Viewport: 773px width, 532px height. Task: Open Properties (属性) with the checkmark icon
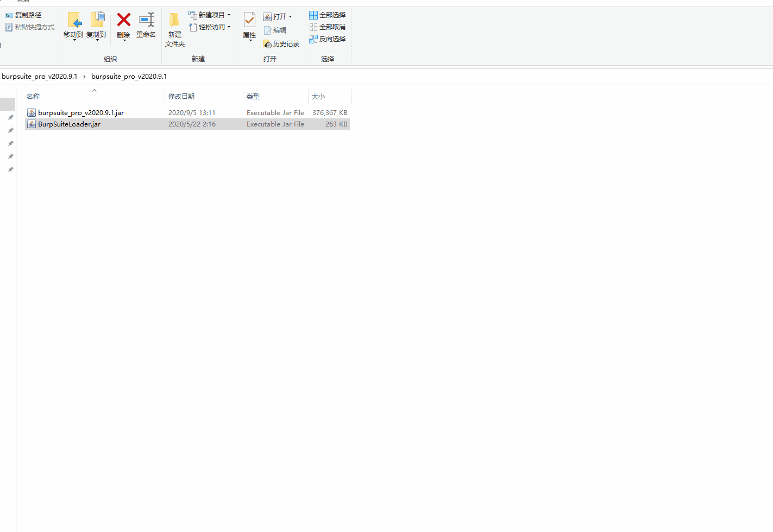249,21
